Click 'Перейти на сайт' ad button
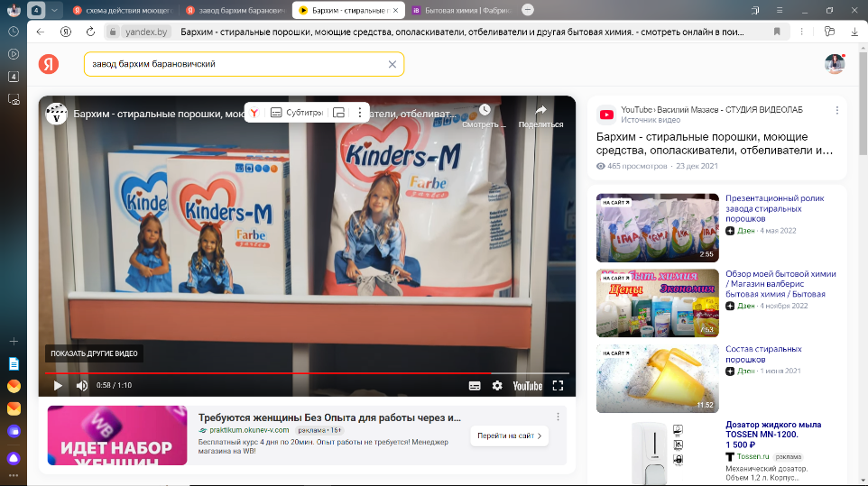The width and height of the screenshot is (868, 486). pyautogui.click(x=509, y=436)
